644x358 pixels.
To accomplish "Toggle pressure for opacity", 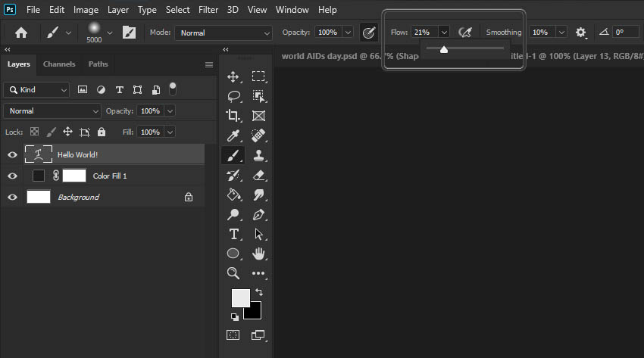I will point(369,33).
